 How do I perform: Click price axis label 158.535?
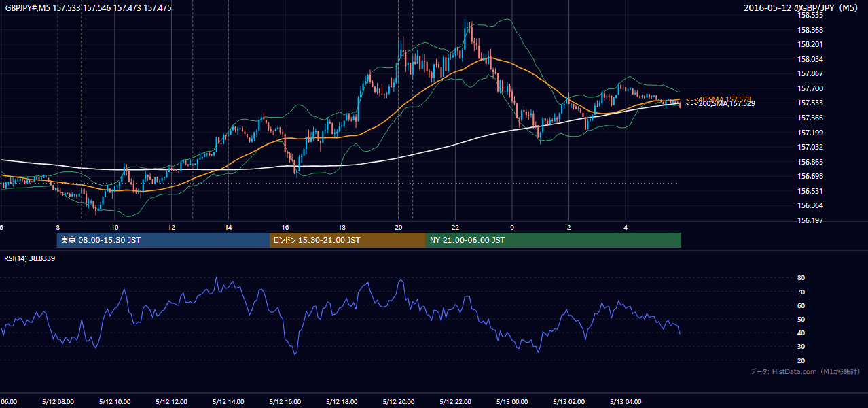point(810,15)
